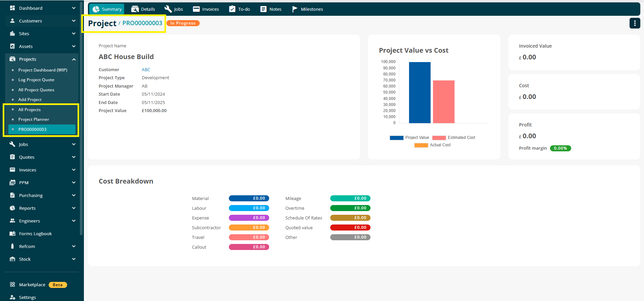
Task: Click the blue Project Value legend swatch
Action: [396, 138]
